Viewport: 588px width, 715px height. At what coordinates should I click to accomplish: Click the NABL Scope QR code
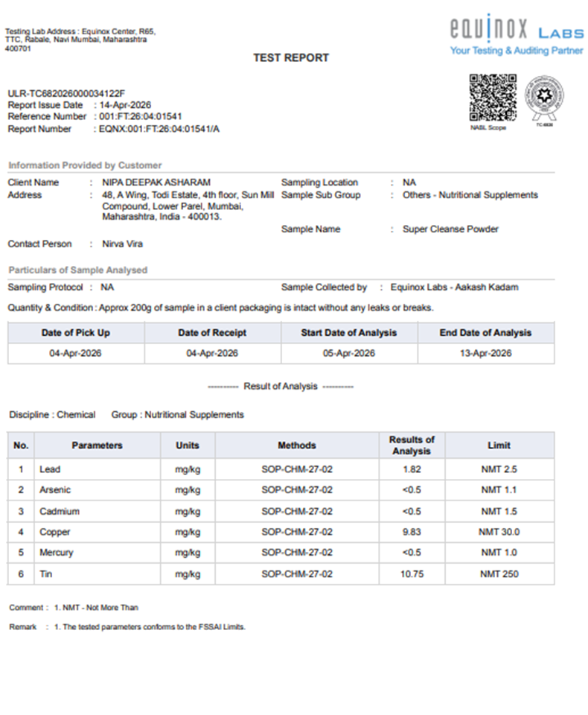(492, 98)
